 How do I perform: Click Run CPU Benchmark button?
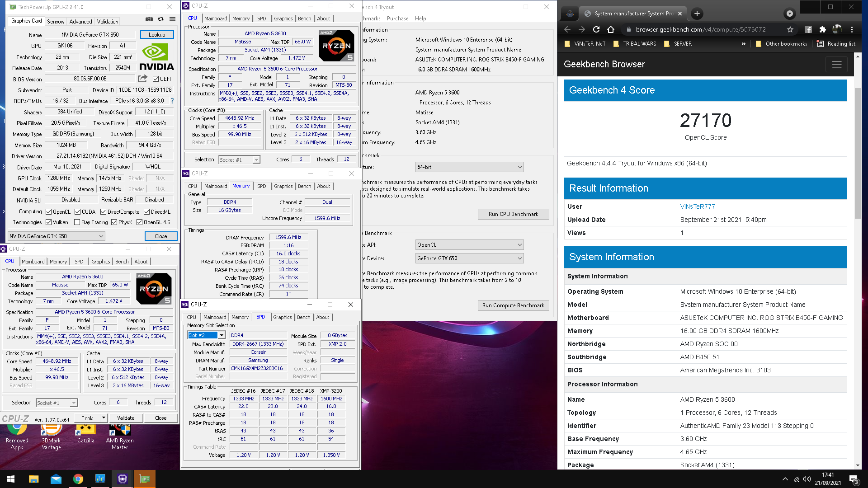tap(513, 214)
